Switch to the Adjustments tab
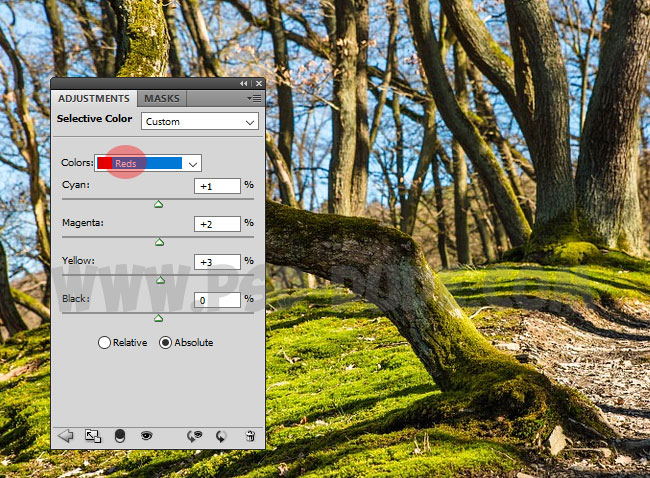The image size is (650, 478). pyautogui.click(x=94, y=99)
